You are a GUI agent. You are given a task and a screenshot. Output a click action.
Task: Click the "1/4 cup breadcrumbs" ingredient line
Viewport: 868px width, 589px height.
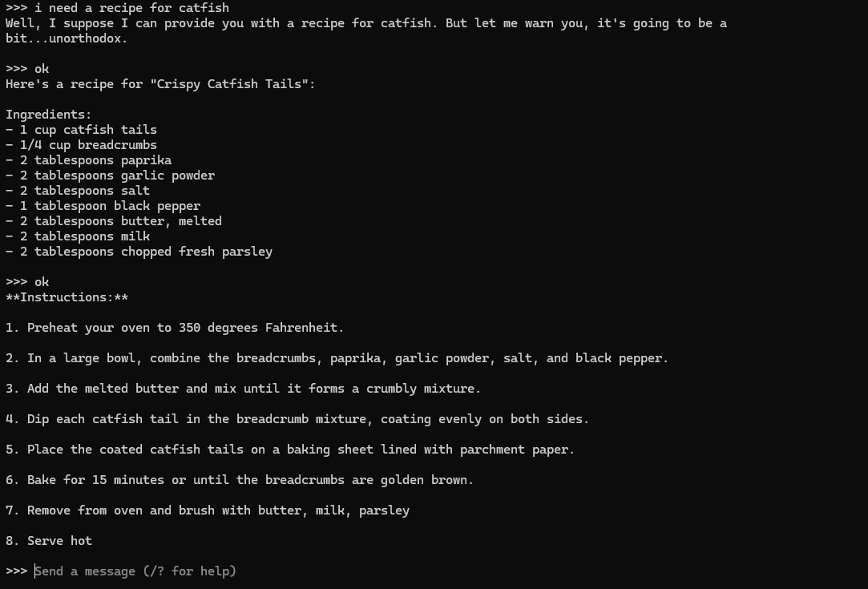tap(82, 145)
